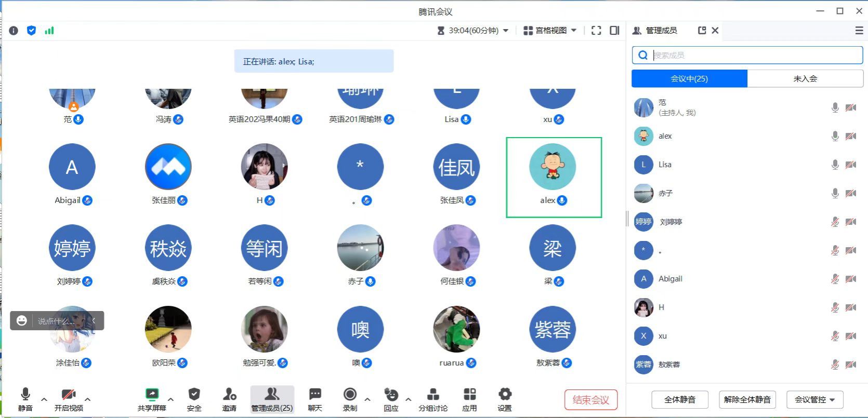The width and height of the screenshot is (868, 418).
Task: Open the Security shield menu
Action: tap(194, 399)
